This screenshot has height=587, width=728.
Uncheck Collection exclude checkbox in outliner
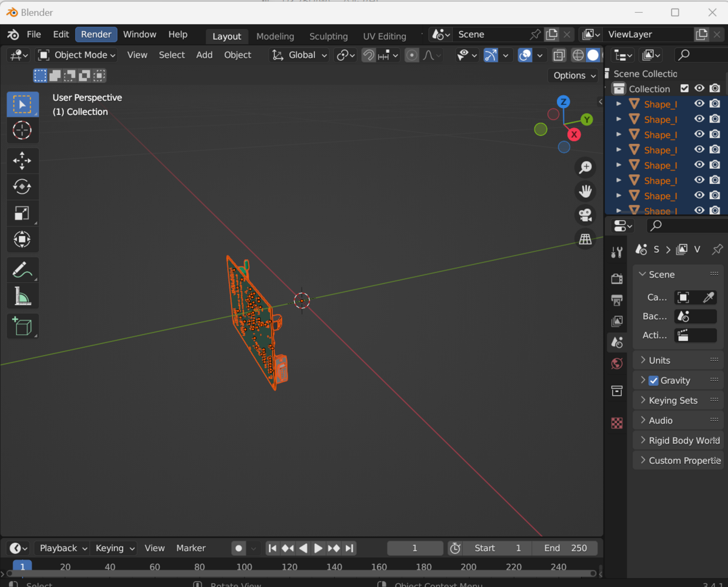pos(684,89)
